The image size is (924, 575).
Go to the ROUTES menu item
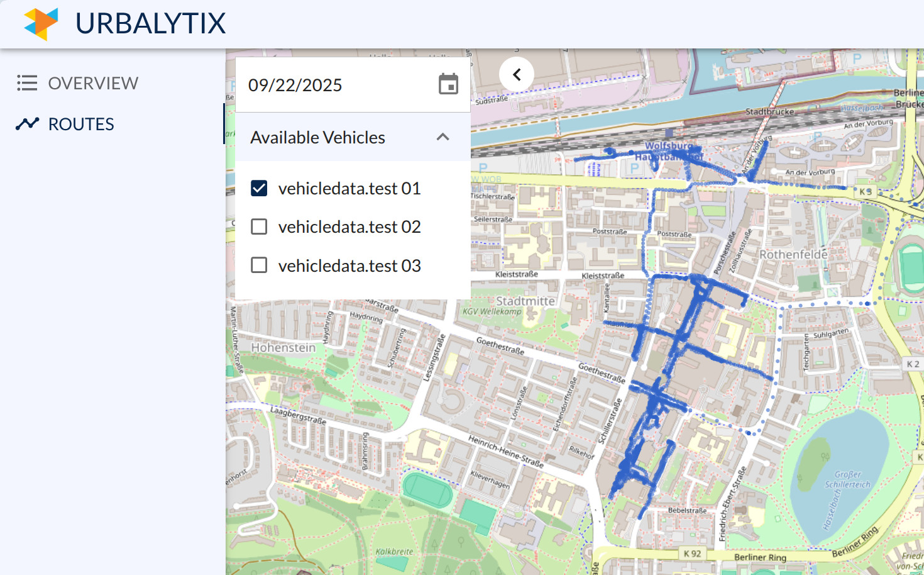tap(81, 124)
